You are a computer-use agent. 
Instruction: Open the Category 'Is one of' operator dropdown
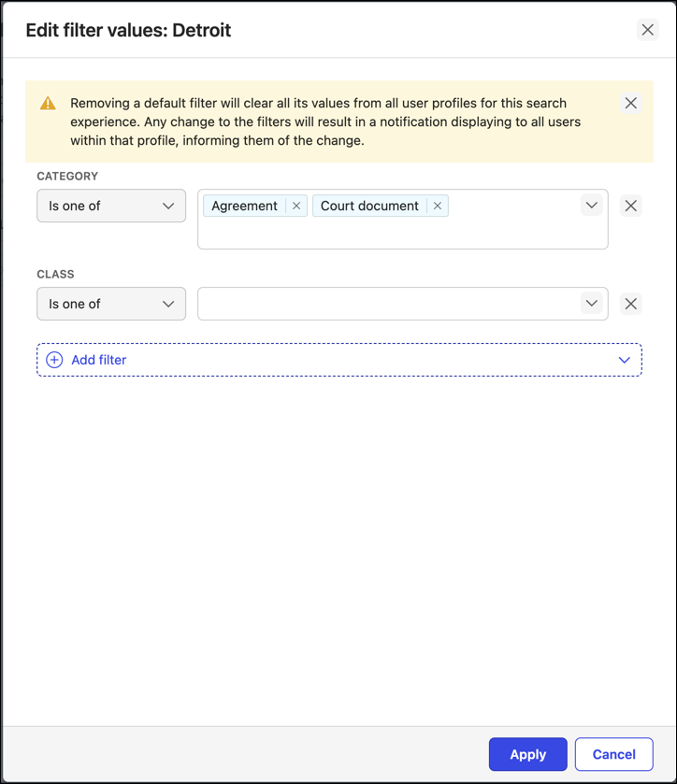tap(111, 206)
